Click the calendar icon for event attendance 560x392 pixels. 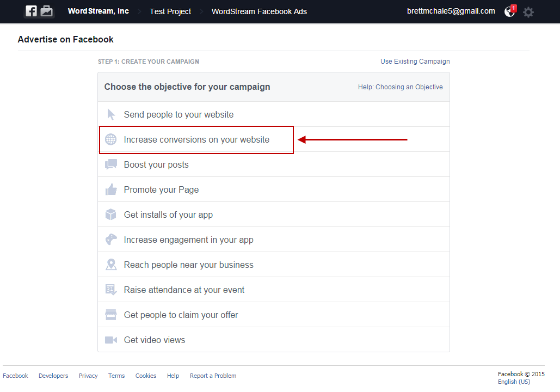pyautogui.click(x=110, y=290)
